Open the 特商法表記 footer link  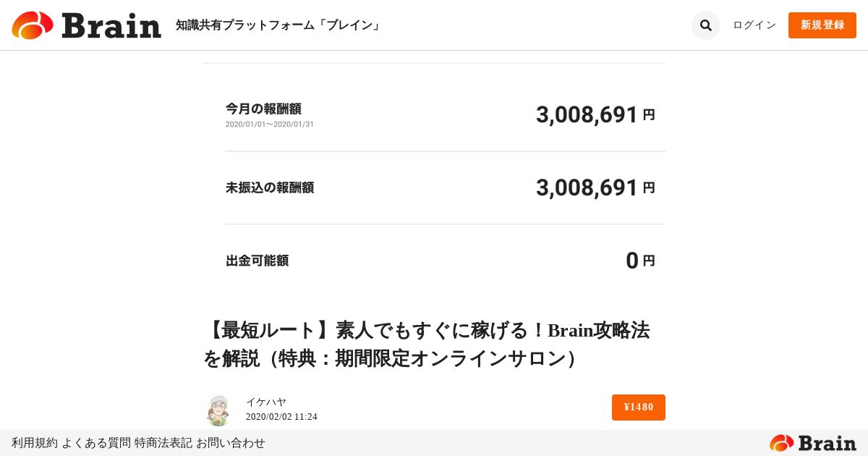(x=163, y=443)
